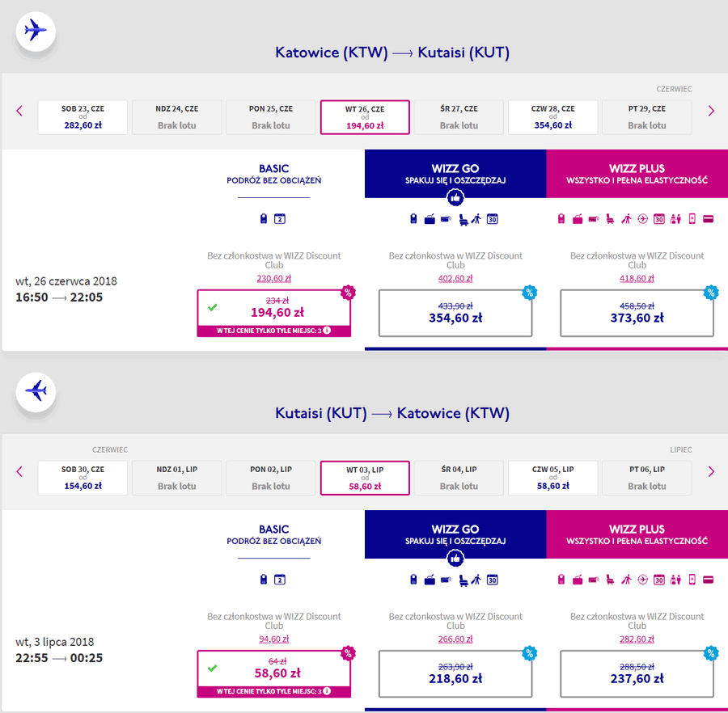
Task: Choose the outbound date CZW 28, CZE
Action: tap(552, 117)
